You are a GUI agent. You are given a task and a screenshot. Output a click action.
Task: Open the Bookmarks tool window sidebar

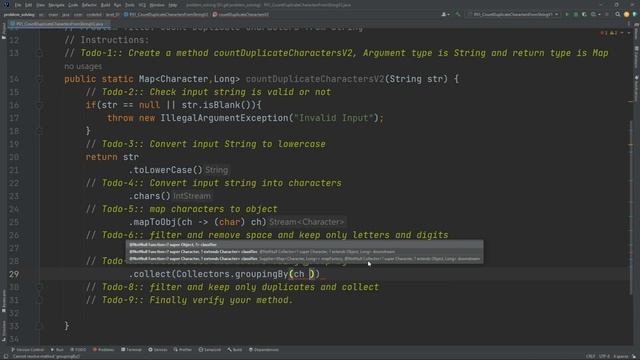4,301
